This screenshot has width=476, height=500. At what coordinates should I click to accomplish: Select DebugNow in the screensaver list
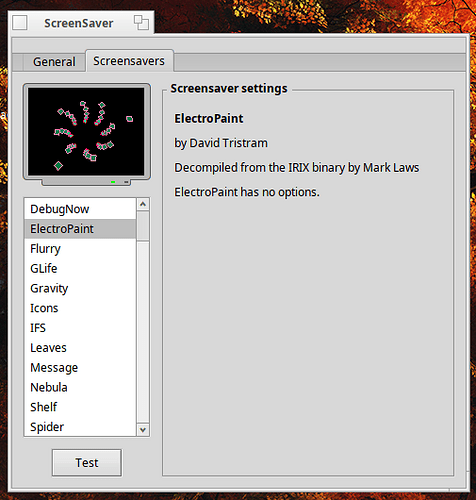[x=80, y=209]
